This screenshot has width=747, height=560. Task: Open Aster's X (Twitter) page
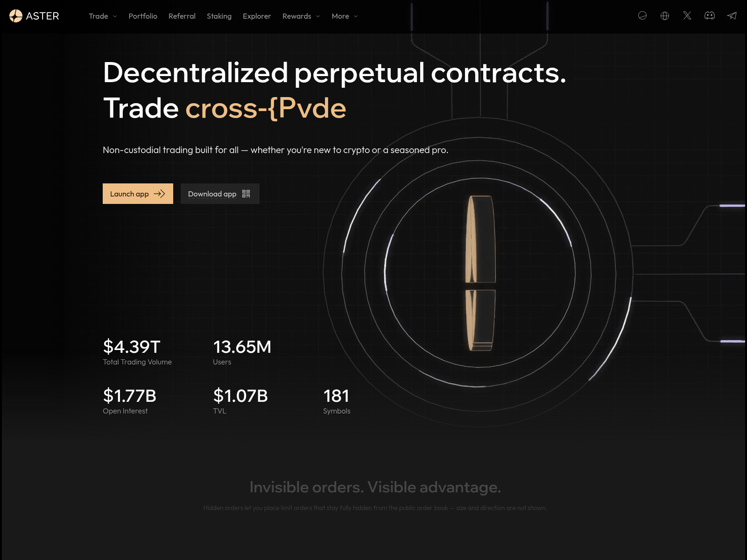687,16
